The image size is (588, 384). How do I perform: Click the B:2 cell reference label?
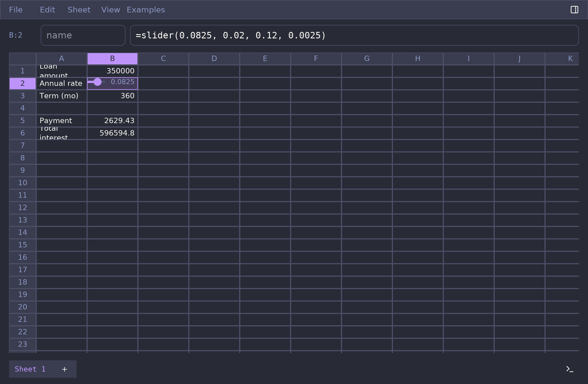tap(16, 35)
